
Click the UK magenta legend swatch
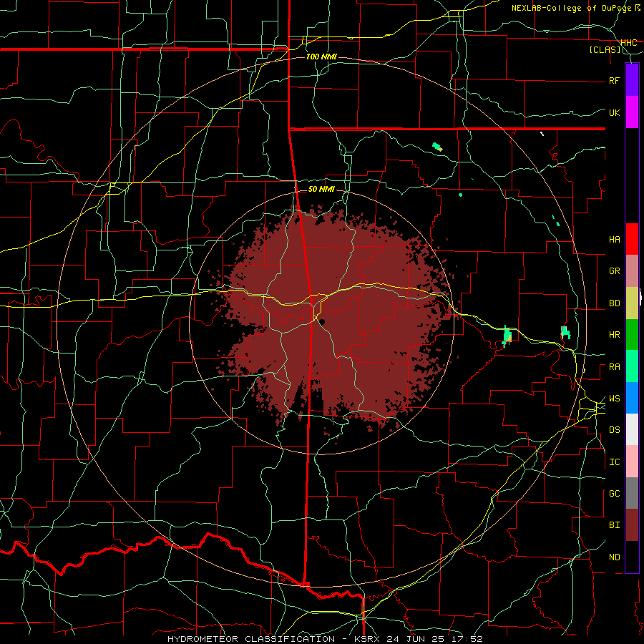point(632,112)
